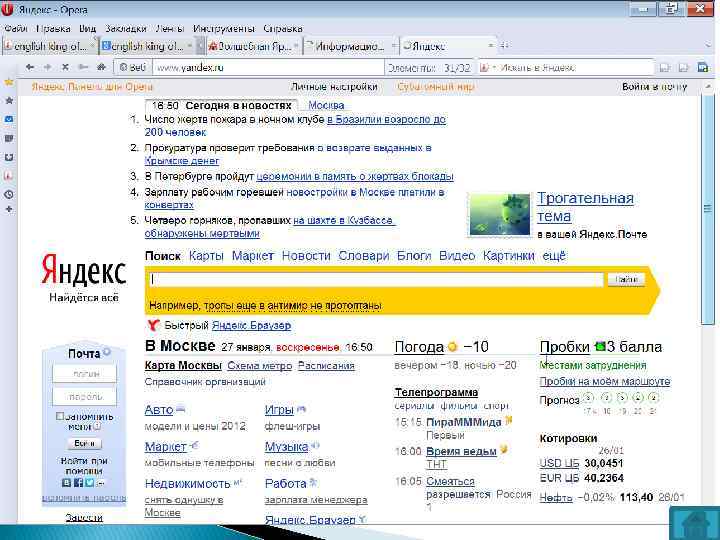Viewport: 720px width, 540px height.
Task: Click the arrow at the right end of Yandex panel
Action: coord(707,86)
